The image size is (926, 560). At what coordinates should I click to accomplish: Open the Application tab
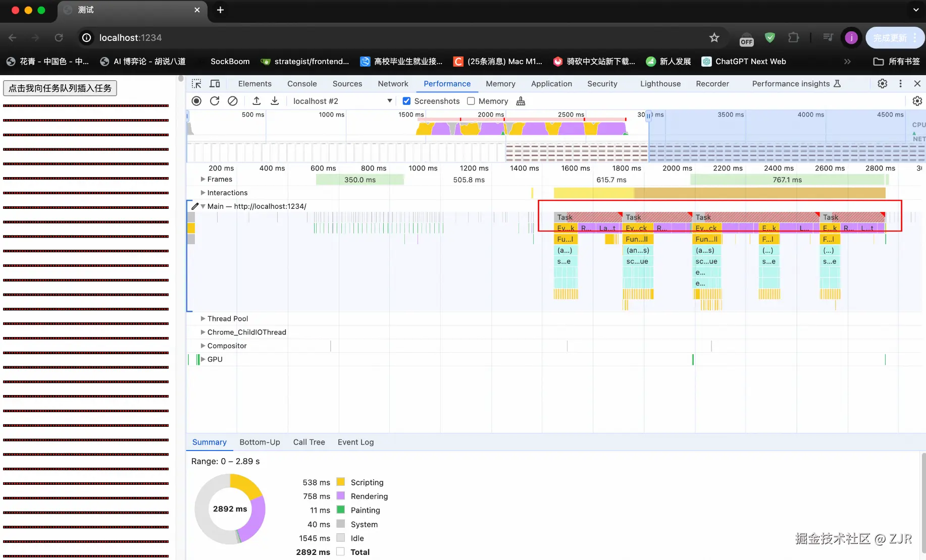coord(551,84)
